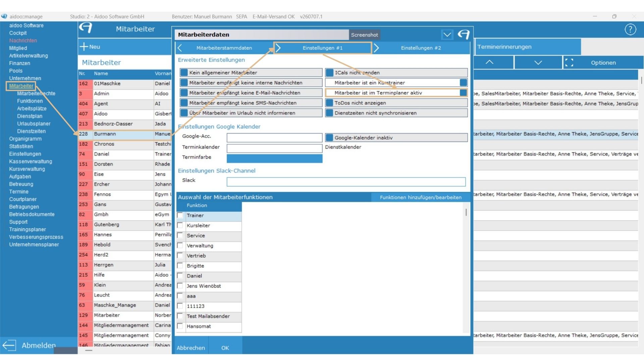
Task: Click the Optionen button
Action: click(603, 63)
